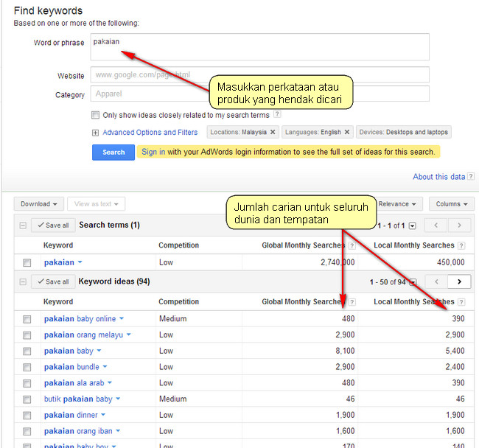Open the Relevance sort dropdown
Image resolution: width=479 pixels, height=448 pixels.
click(x=398, y=204)
